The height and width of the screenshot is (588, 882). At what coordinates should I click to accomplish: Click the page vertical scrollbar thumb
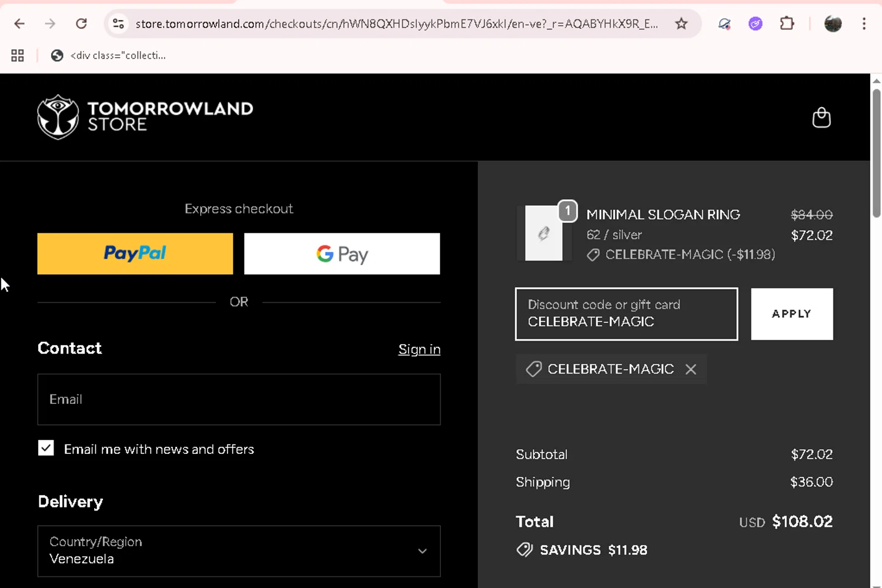(876, 153)
